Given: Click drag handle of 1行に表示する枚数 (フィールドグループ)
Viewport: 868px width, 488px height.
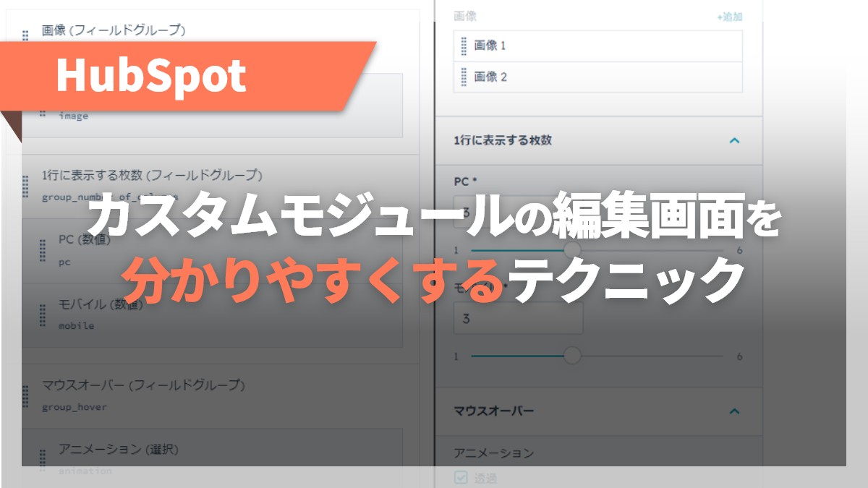Looking at the screenshot, I should 25,185.
